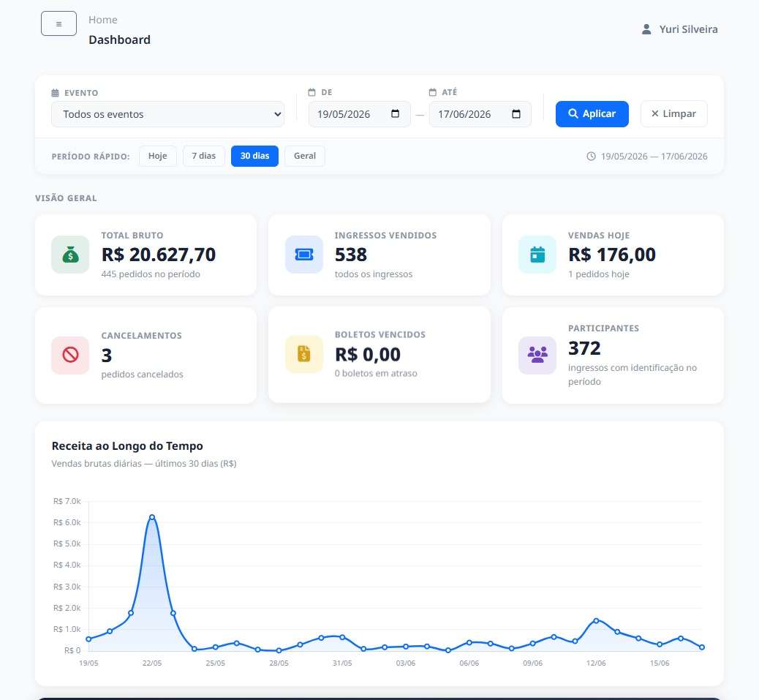Click the chart data point at 31/05

click(342, 638)
